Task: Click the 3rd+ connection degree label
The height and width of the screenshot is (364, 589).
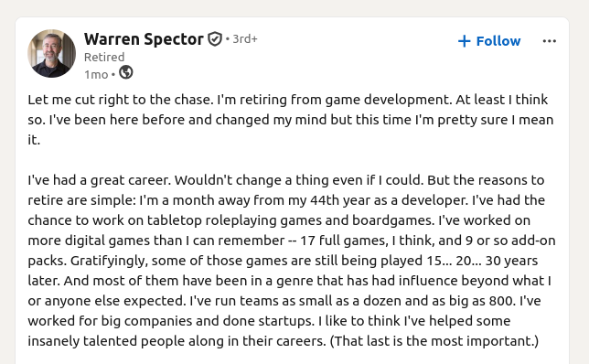Action: (x=245, y=39)
